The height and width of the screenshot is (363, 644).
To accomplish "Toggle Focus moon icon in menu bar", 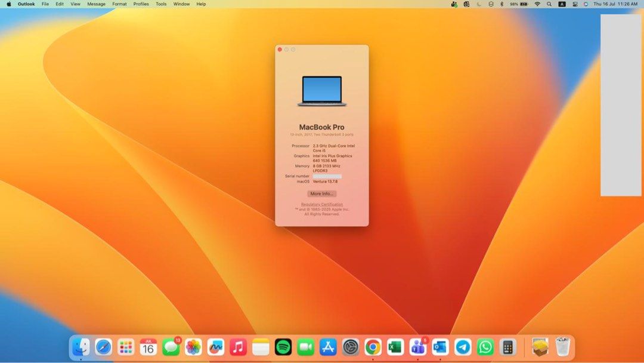I will 479,4.
